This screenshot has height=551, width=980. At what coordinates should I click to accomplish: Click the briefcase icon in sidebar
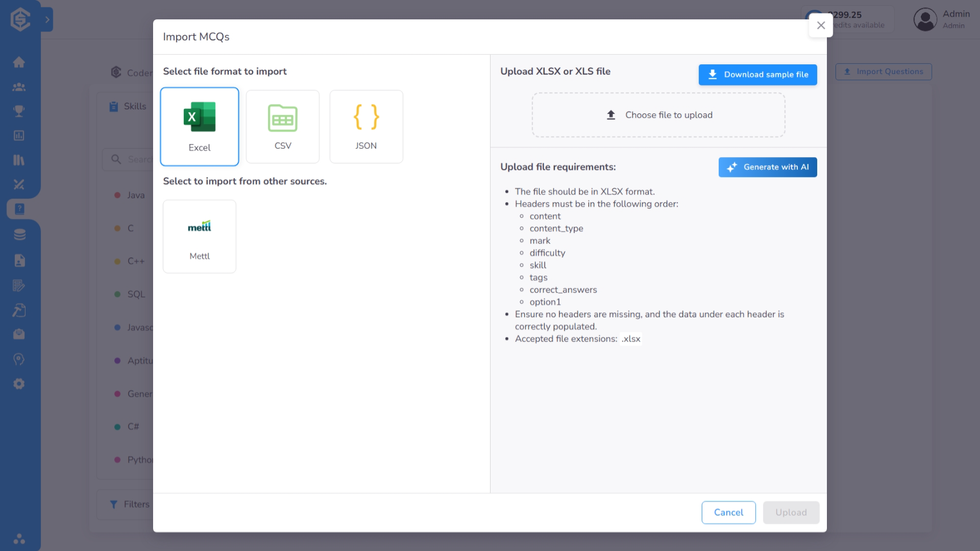coord(19,334)
